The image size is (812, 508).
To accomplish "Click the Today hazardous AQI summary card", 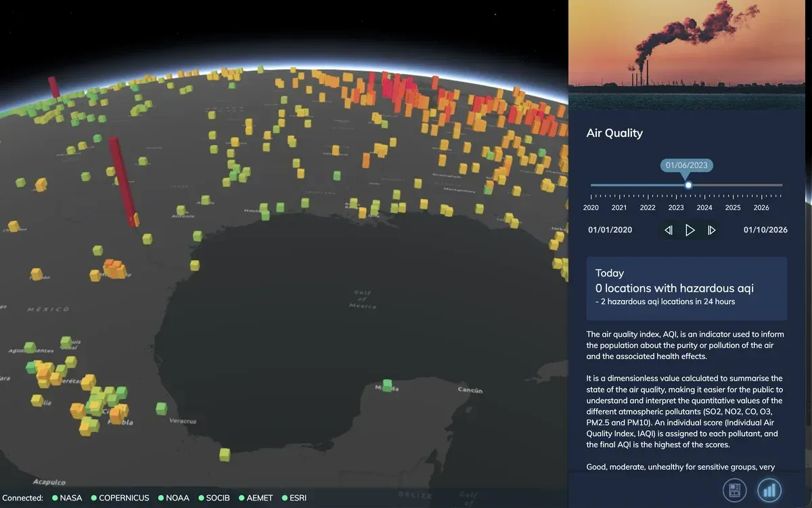I will click(687, 289).
